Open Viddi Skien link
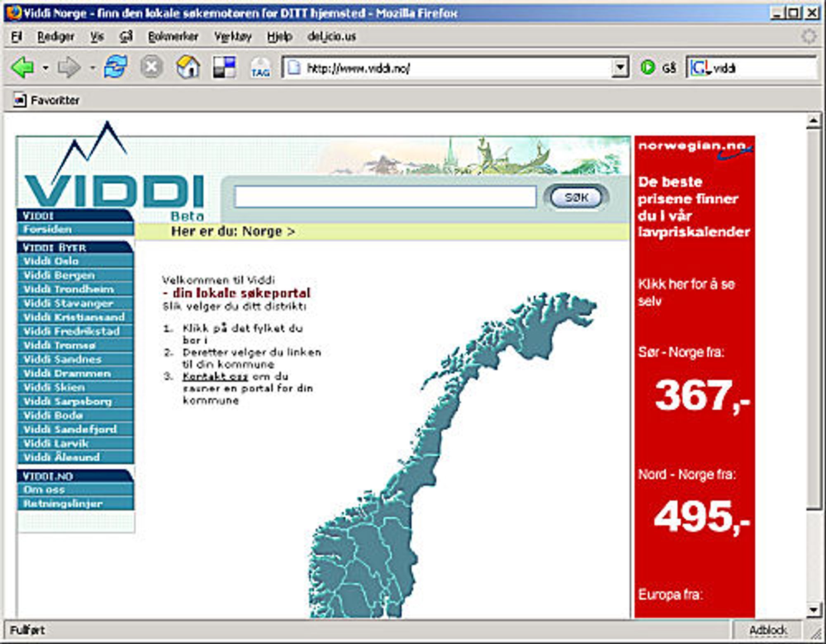 pyautogui.click(x=76, y=387)
